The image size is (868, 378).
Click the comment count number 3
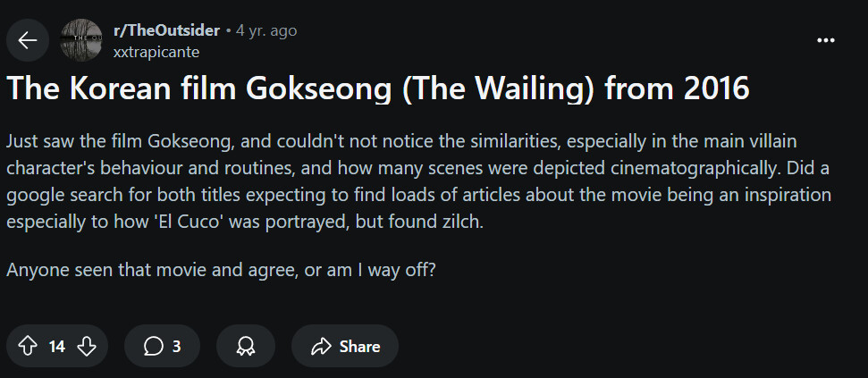pyautogui.click(x=176, y=347)
